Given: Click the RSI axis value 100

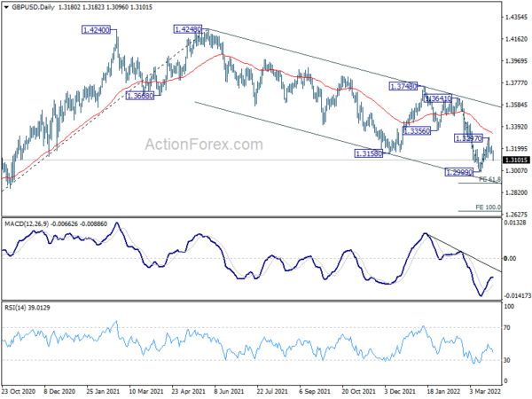Looking at the screenshot, I should [x=509, y=307].
